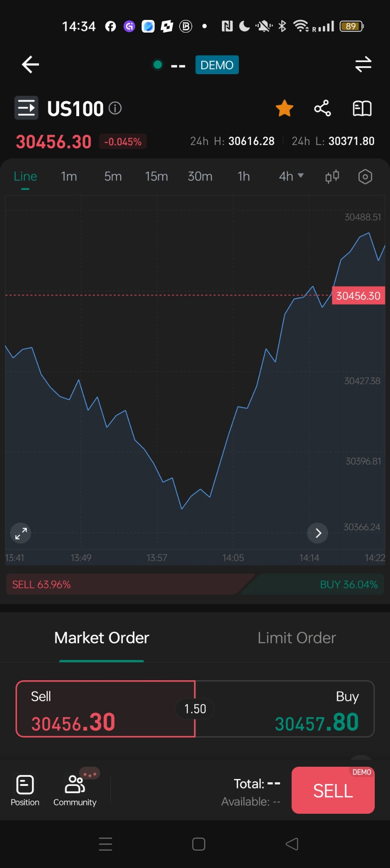
Task: Tap the 14:05 time axis label
Action: [x=233, y=558]
